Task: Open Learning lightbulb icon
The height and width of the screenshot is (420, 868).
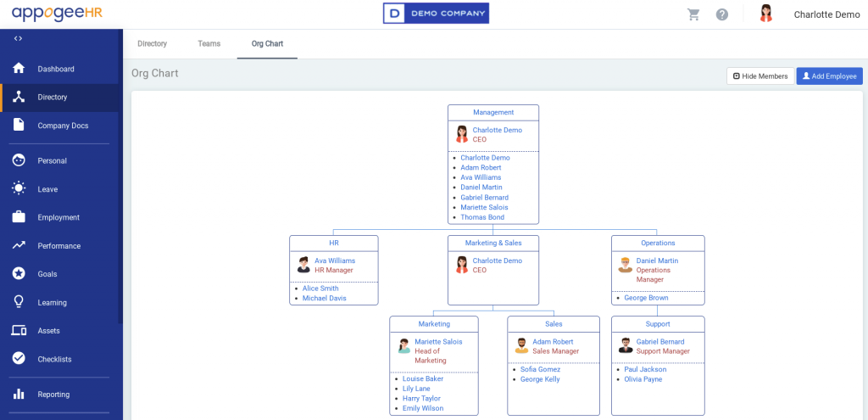Action: pos(19,302)
